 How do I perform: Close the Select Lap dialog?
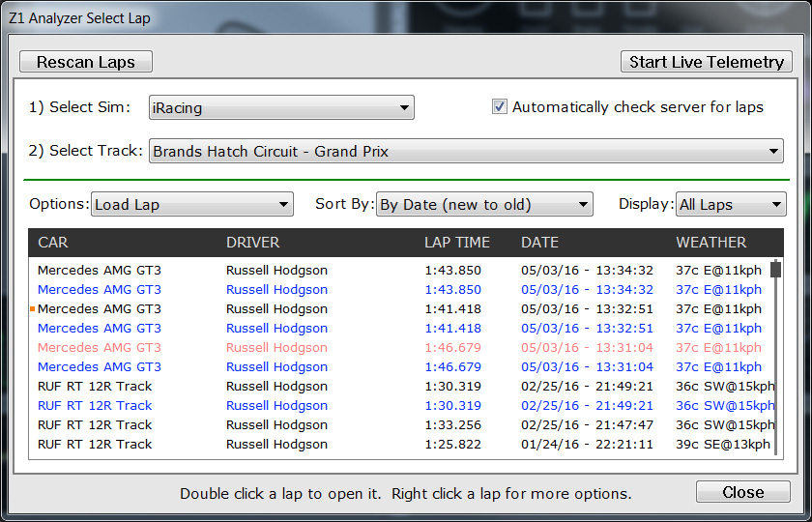click(x=743, y=492)
